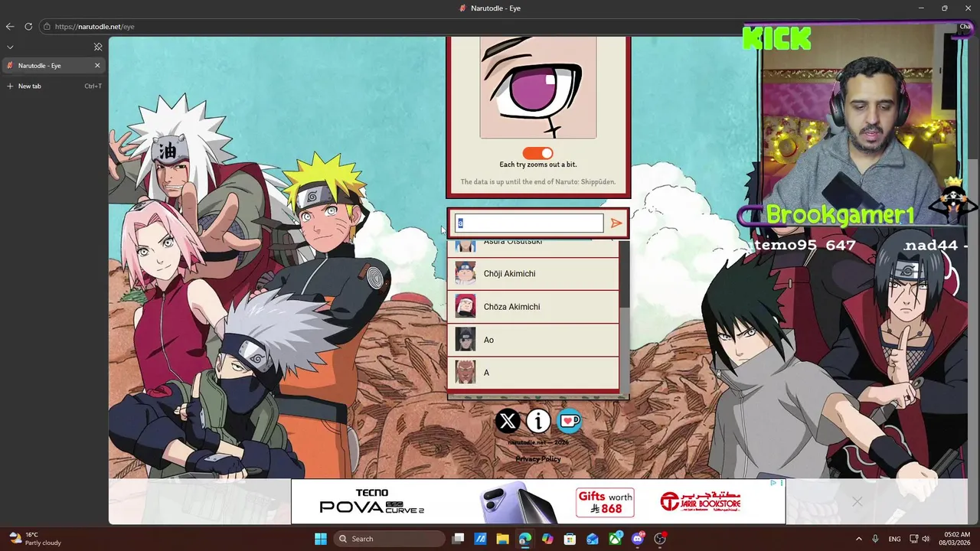Dismiss the banner ad with X
Screen dimensions: 980x551
click(x=857, y=502)
